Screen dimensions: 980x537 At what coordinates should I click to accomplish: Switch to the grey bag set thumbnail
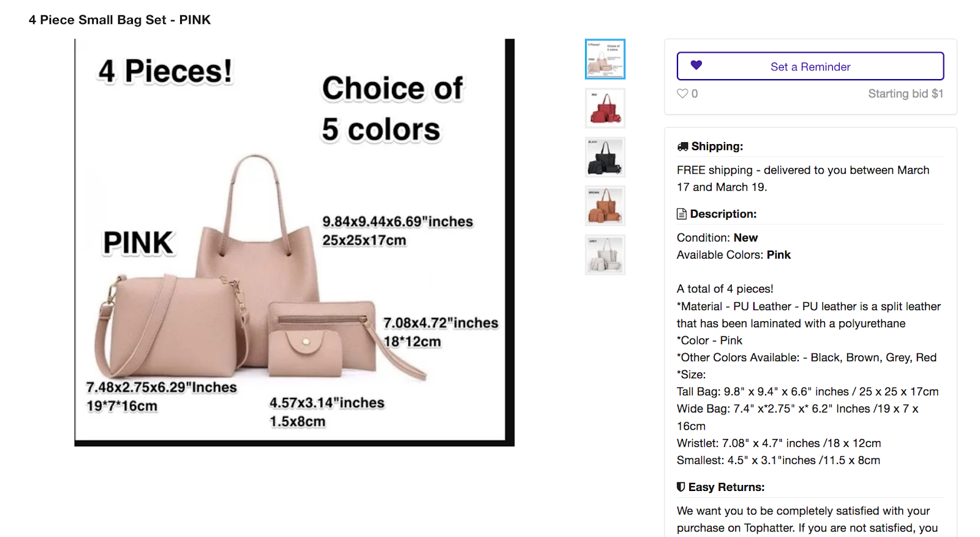pos(605,255)
